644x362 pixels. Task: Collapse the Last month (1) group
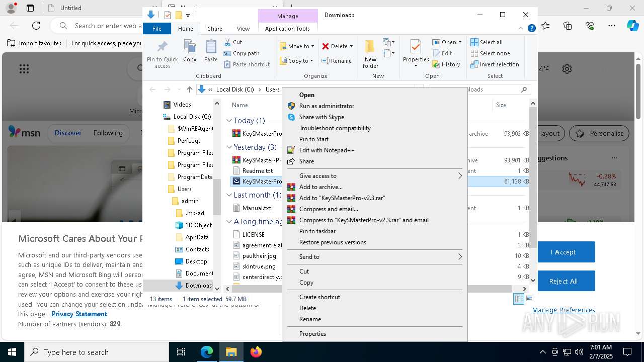pos(229,195)
